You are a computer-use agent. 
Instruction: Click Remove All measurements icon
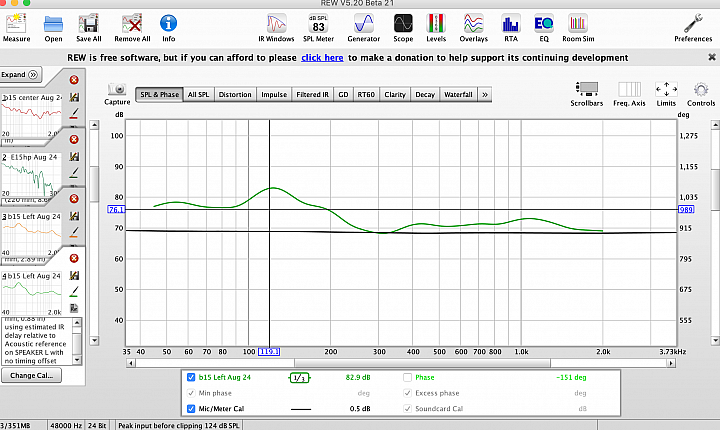132,28
